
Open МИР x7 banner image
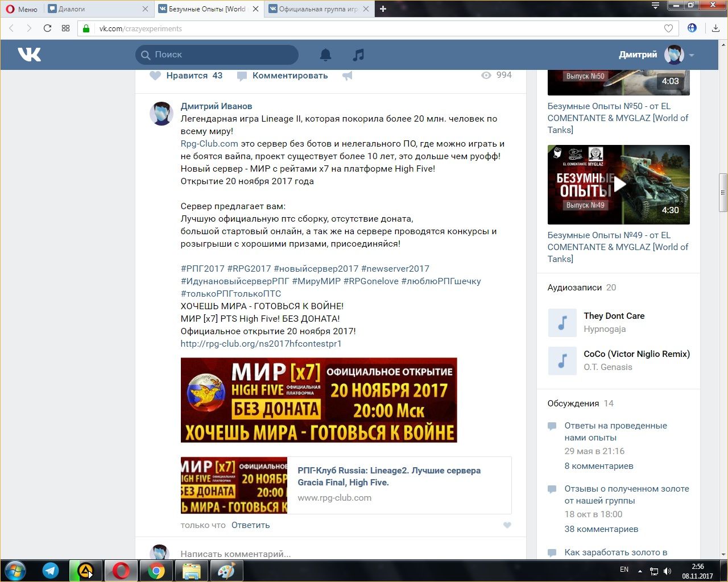tap(318, 400)
